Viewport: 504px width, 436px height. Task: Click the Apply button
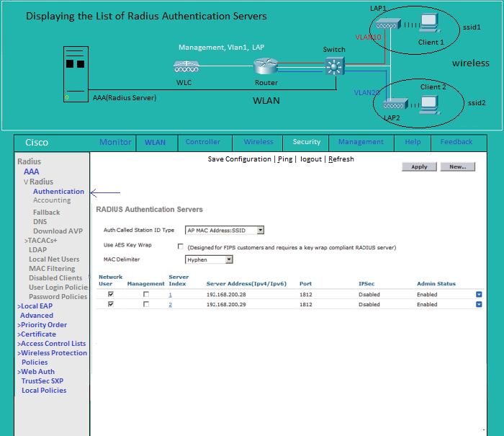point(419,166)
